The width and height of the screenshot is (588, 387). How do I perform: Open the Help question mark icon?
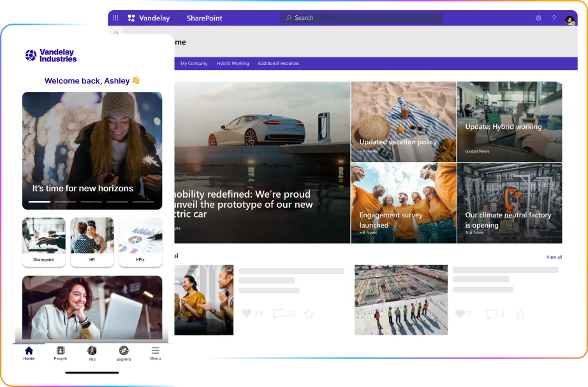coord(552,18)
